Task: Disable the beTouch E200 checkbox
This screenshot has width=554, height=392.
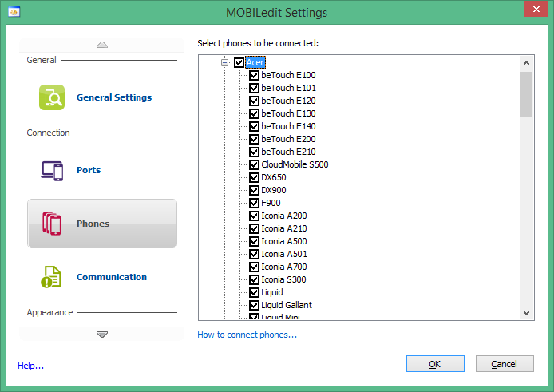Action: click(254, 139)
